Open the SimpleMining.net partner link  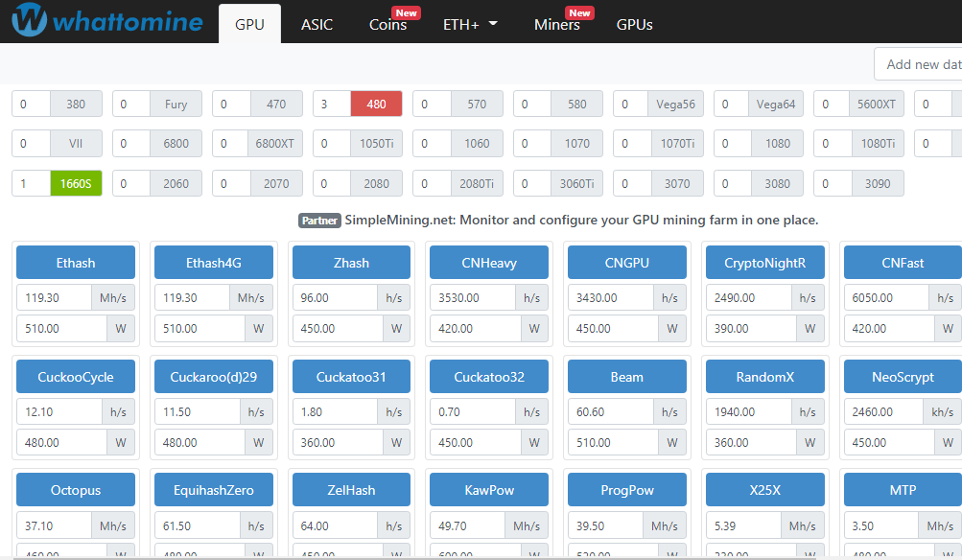click(581, 220)
